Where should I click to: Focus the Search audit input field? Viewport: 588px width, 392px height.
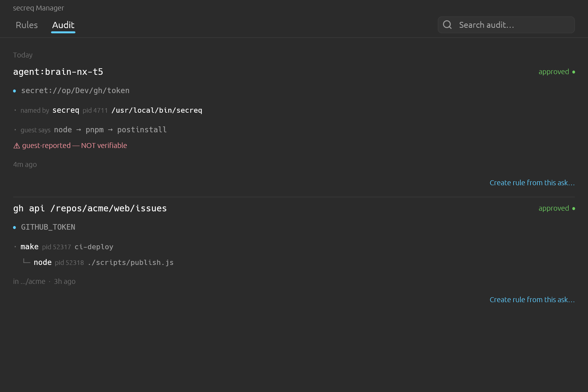[x=506, y=25]
